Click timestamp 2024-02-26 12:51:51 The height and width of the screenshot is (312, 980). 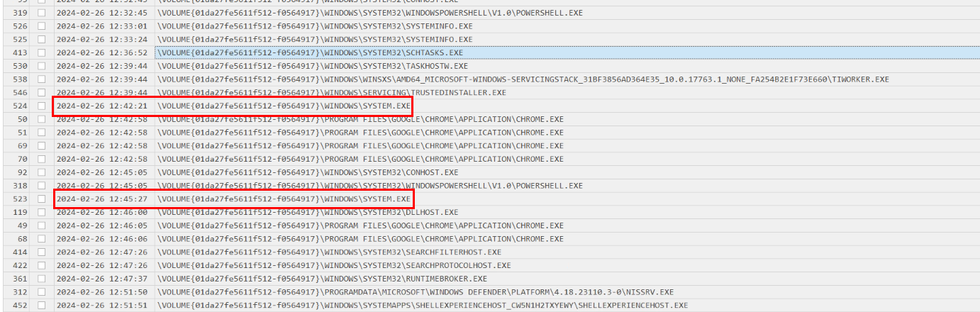[102, 305]
